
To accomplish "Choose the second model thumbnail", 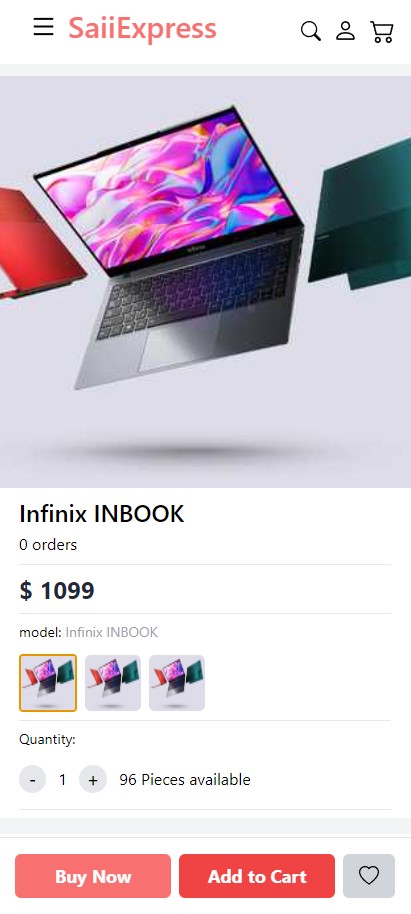I will click(113, 683).
